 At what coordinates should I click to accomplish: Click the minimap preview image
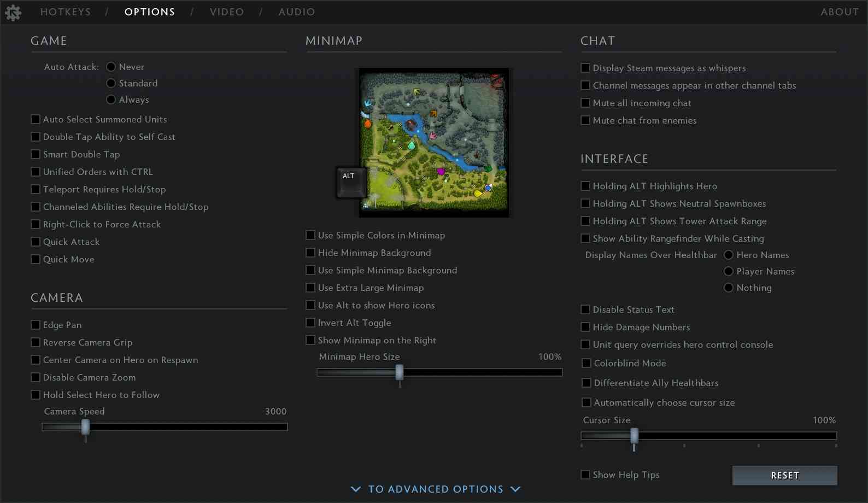433,142
